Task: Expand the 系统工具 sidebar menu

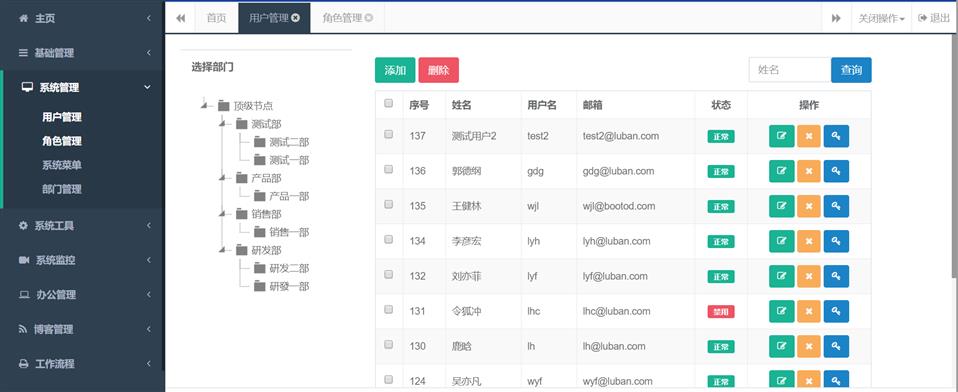Action: pyautogui.click(x=82, y=226)
